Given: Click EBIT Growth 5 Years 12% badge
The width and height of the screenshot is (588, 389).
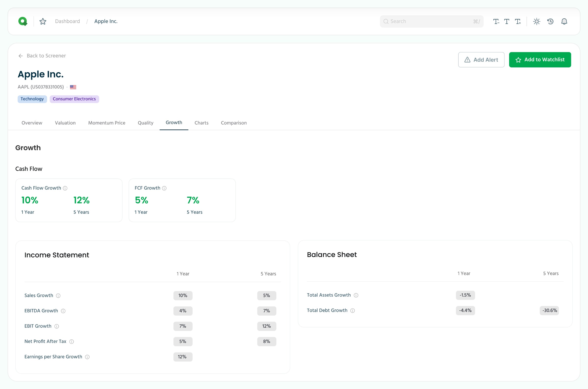Looking at the screenshot, I should 267,326.
